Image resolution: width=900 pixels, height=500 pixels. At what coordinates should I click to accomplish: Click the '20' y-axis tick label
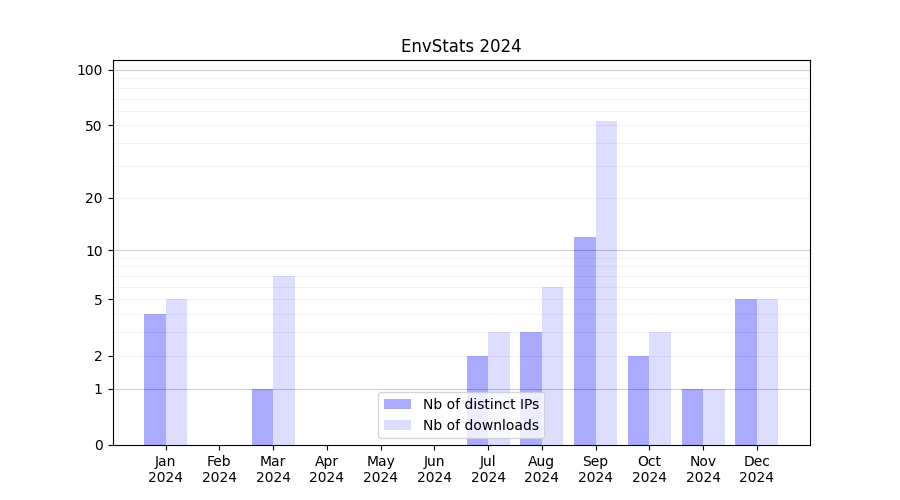94,198
